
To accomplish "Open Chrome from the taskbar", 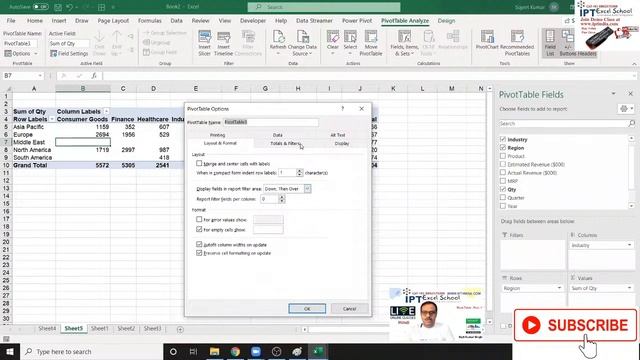I will point(235,351).
